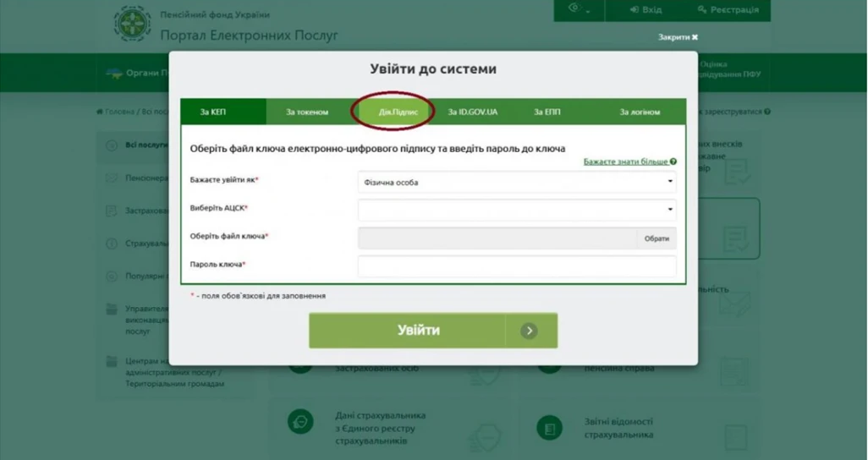Click the question mark help icon
This screenshot has width=868, height=460.
[x=673, y=162]
